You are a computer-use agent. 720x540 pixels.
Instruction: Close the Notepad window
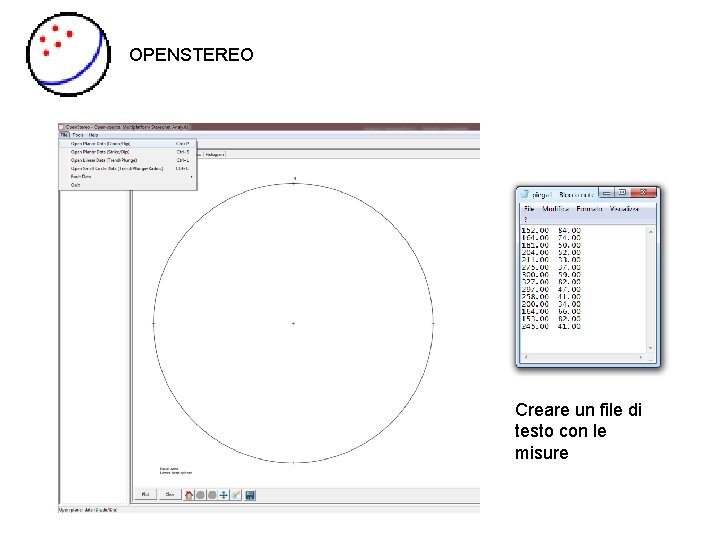(x=643, y=193)
